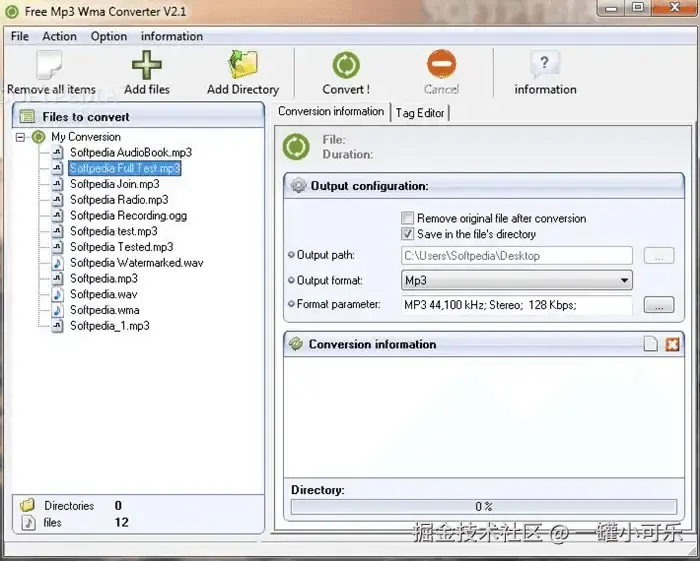Click the file icon beside Softpedia Recording.ogg
700x561 pixels.
coord(57,216)
